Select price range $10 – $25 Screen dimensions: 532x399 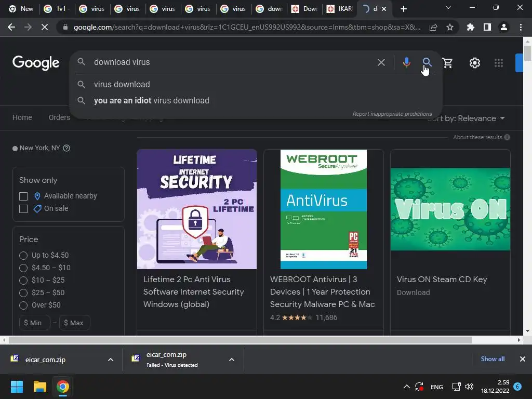pyautogui.click(x=23, y=281)
